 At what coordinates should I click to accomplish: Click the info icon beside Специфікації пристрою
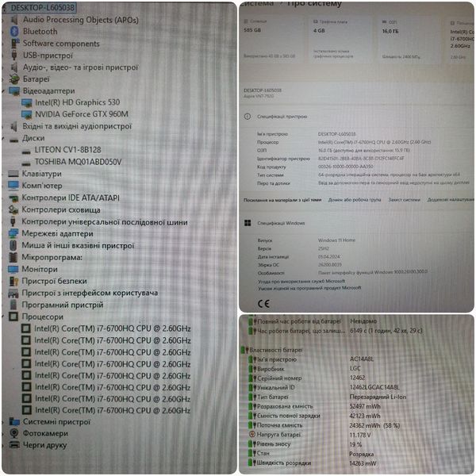[248, 117]
